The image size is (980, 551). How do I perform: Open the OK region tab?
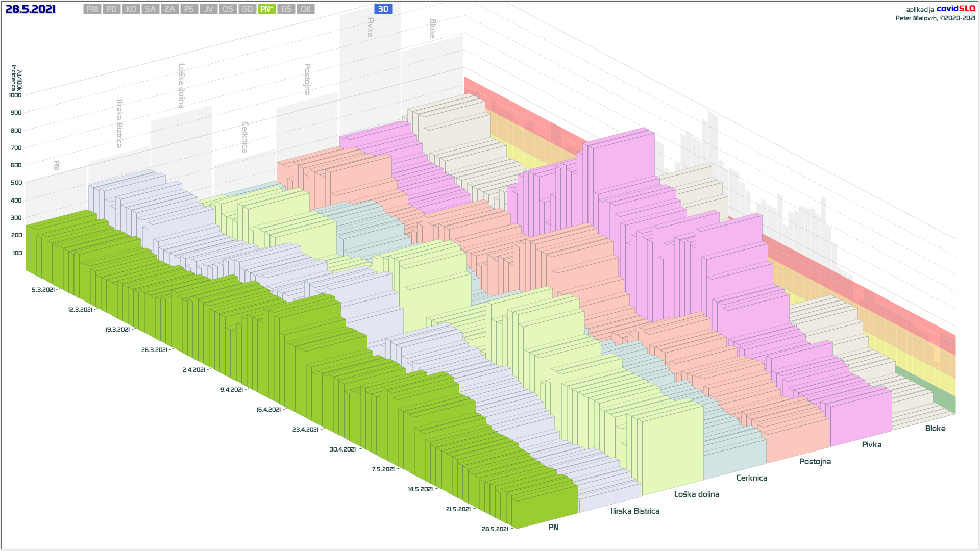coord(306,9)
